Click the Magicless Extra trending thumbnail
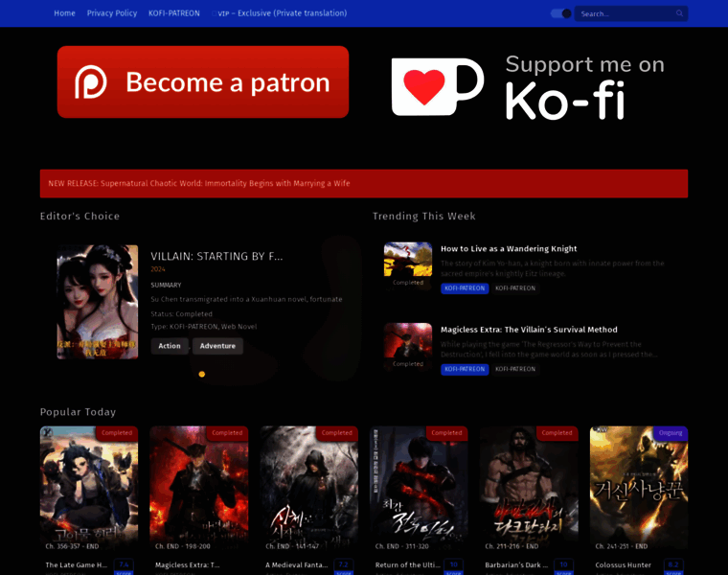Viewport: 728px width, 575px height. click(x=408, y=346)
